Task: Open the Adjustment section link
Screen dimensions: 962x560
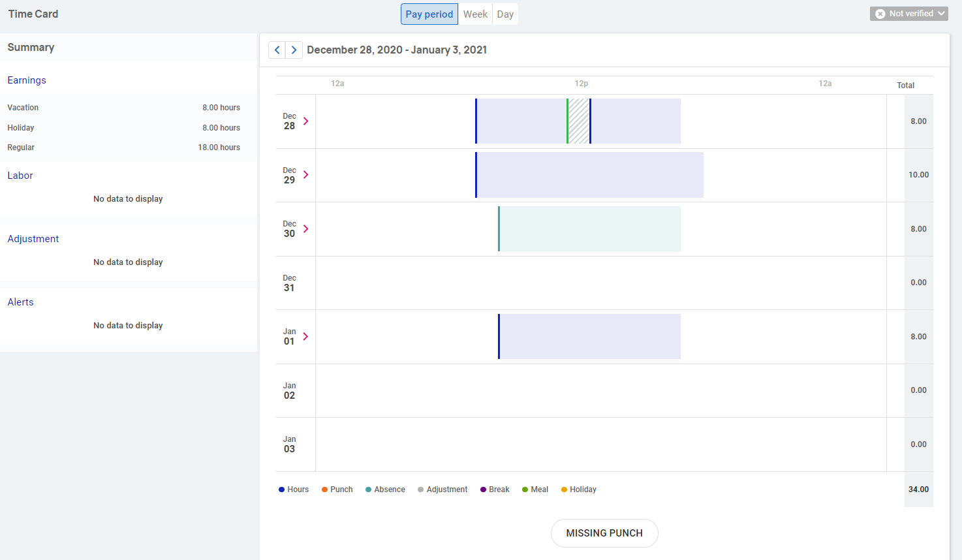Action: click(33, 239)
